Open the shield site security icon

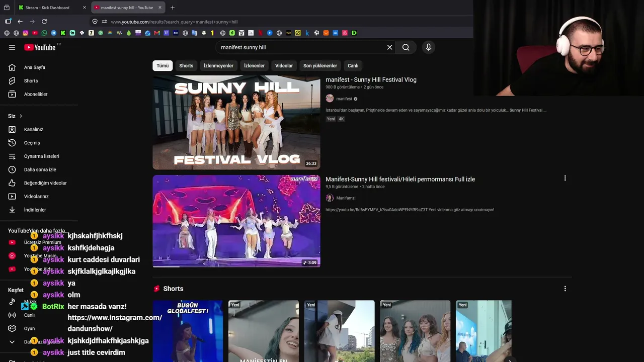point(95,22)
